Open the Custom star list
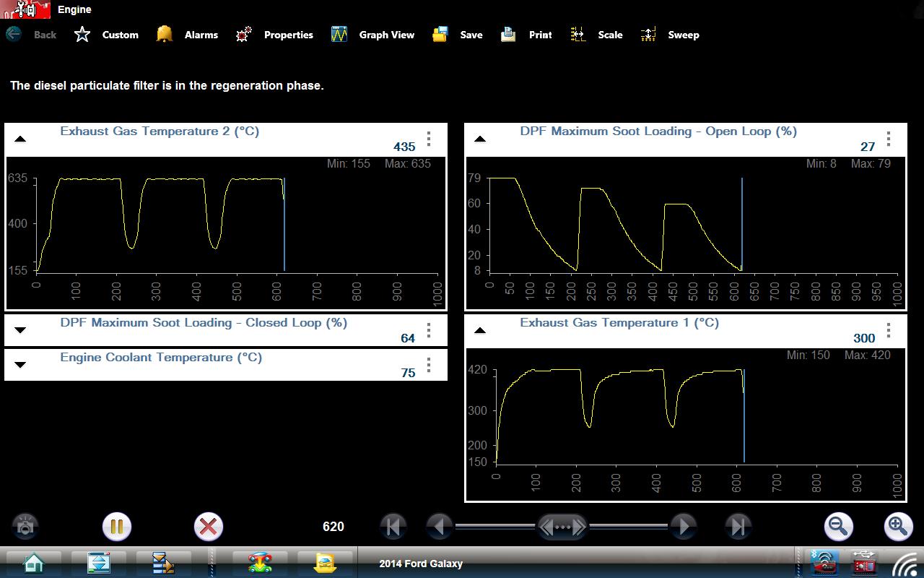This screenshot has width=924, height=578. pyautogui.click(x=82, y=34)
